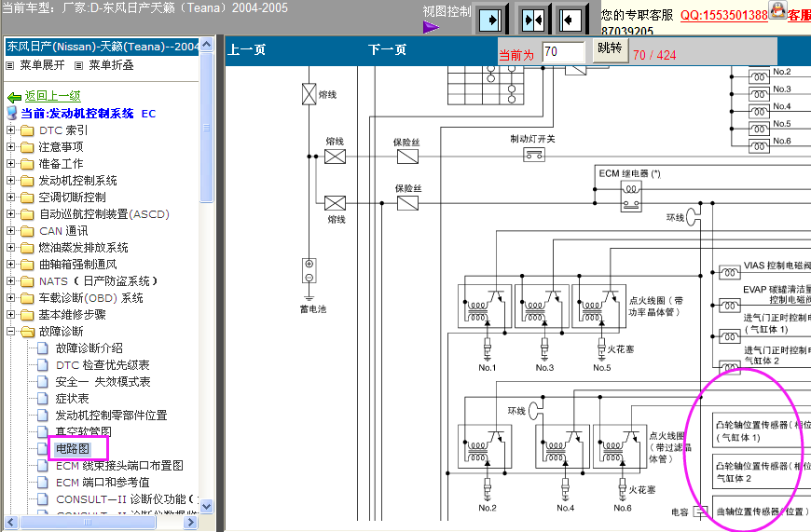811x532 pixels.
Task: Click the QQ penguin customer service icon
Action: click(x=777, y=10)
